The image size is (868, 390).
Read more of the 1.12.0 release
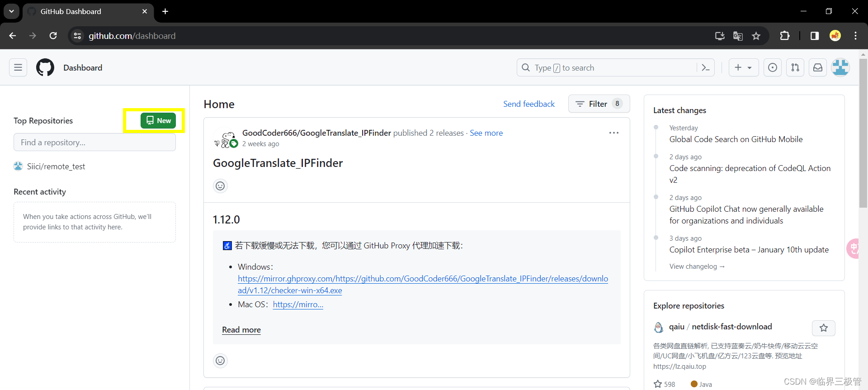click(241, 329)
